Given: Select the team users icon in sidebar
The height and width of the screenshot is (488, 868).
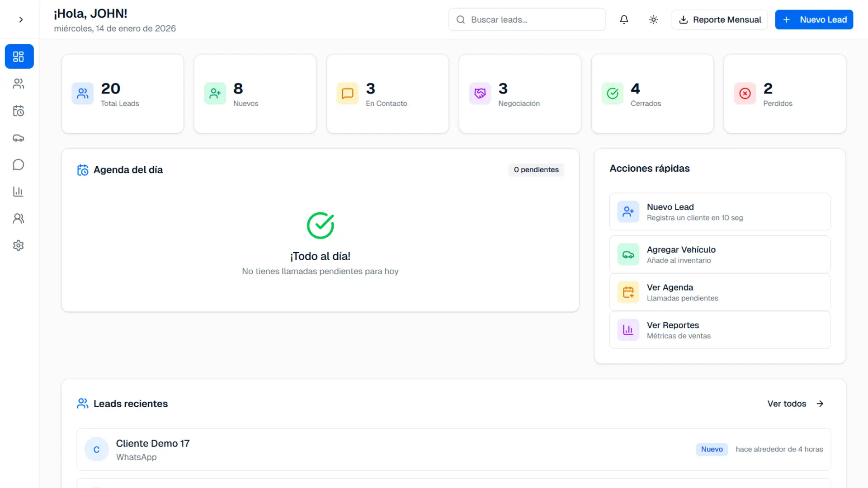Looking at the screenshot, I should (x=19, y=218).
